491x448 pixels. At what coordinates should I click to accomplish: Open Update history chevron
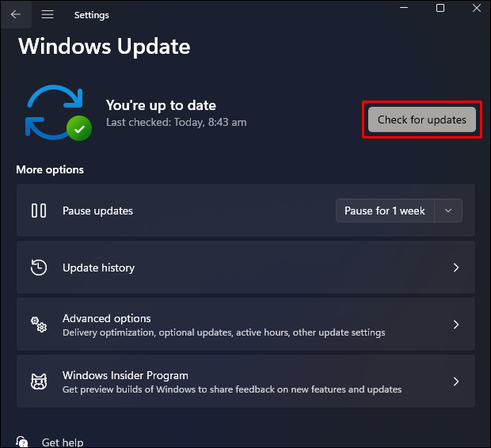pyautogui.click(x=456, y=268)
